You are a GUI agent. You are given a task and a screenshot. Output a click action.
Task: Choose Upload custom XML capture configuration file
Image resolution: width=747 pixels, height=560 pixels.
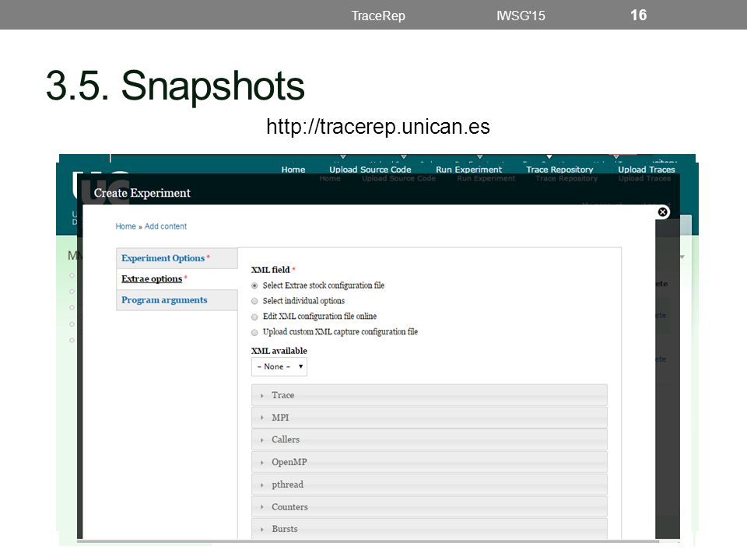point(254,332)
